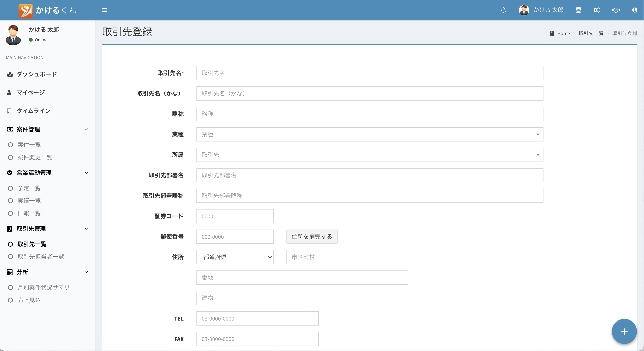Focus the 建物 field
The width and height of the screenshot is (644, 351).
pyautogui.click(x=302, y=298)
